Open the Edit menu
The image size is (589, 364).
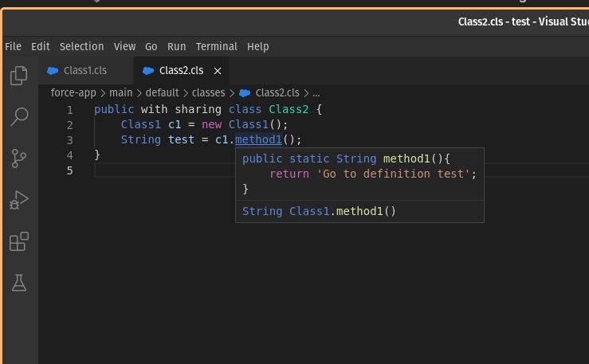(x=40, y=46)
